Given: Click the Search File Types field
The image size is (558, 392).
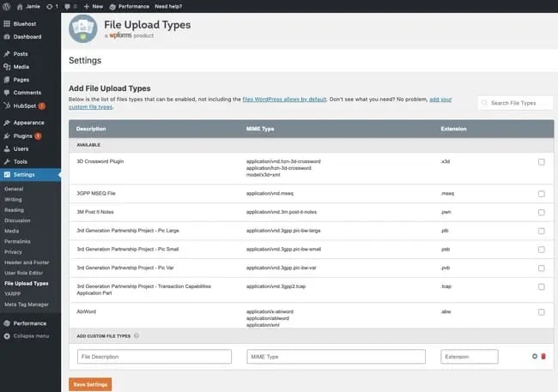Looking at the screenshot, I should (x=516, y=103).
